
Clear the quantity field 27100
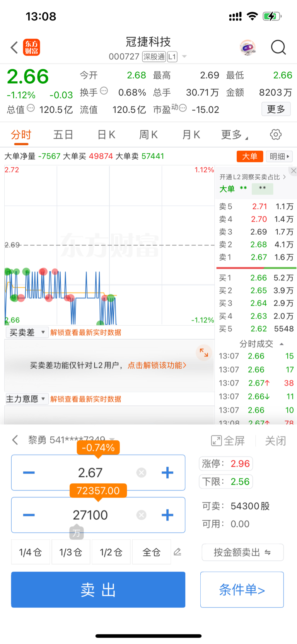pyautogui.click(x=142, y=515)
